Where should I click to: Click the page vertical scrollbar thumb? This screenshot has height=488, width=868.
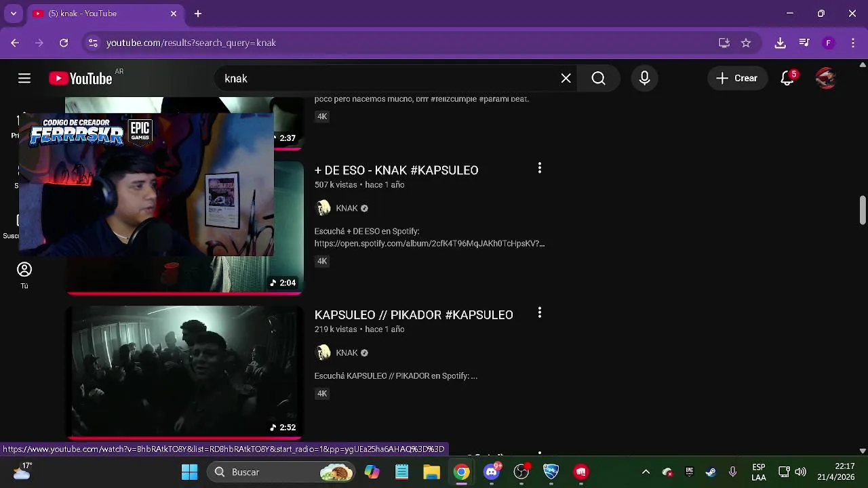[x=863, y=209]
